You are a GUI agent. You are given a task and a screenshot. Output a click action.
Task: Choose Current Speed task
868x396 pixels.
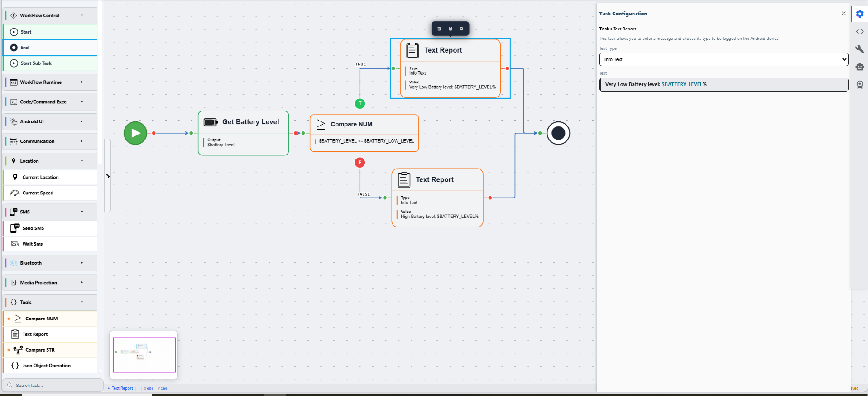coord(50,193)
